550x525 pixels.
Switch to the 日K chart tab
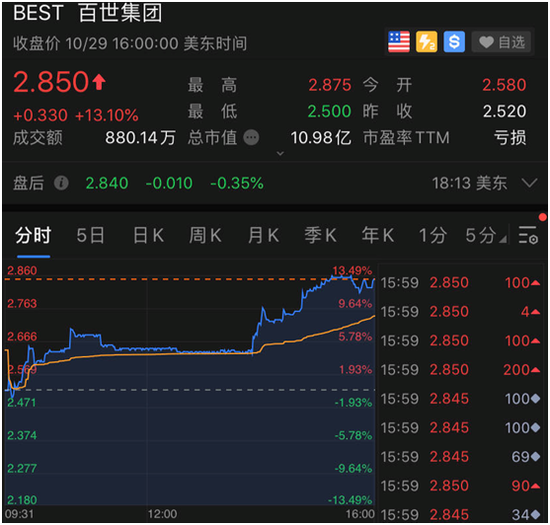click(x=149, y=235)
